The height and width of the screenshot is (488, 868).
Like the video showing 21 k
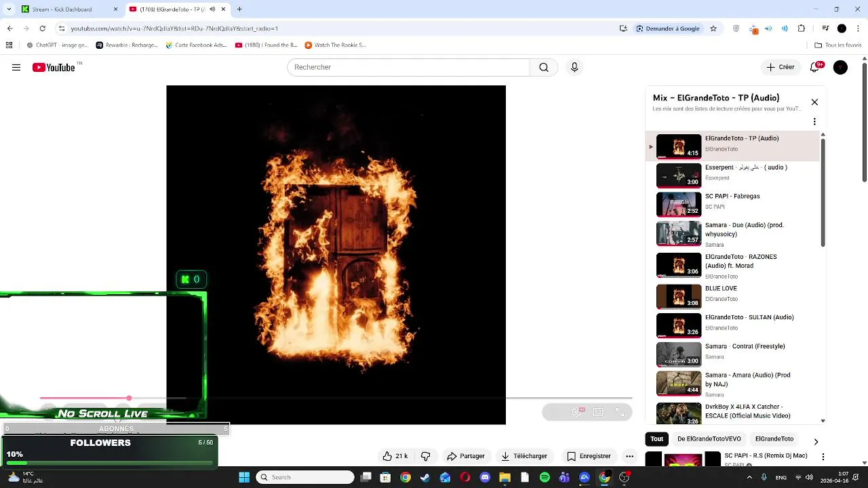[x=395, y=456]
